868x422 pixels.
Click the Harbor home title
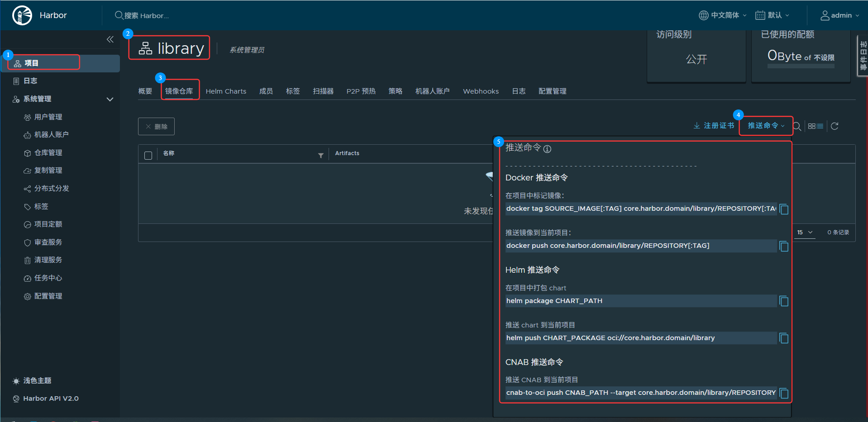[x=53, y=15]
